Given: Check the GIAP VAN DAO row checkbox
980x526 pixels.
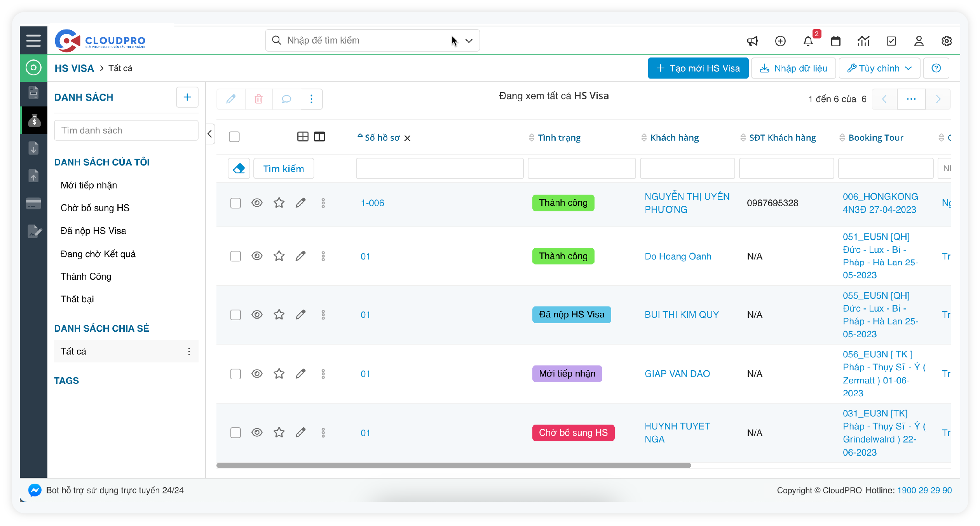Looking at the screenshot, I should (235, 374).
